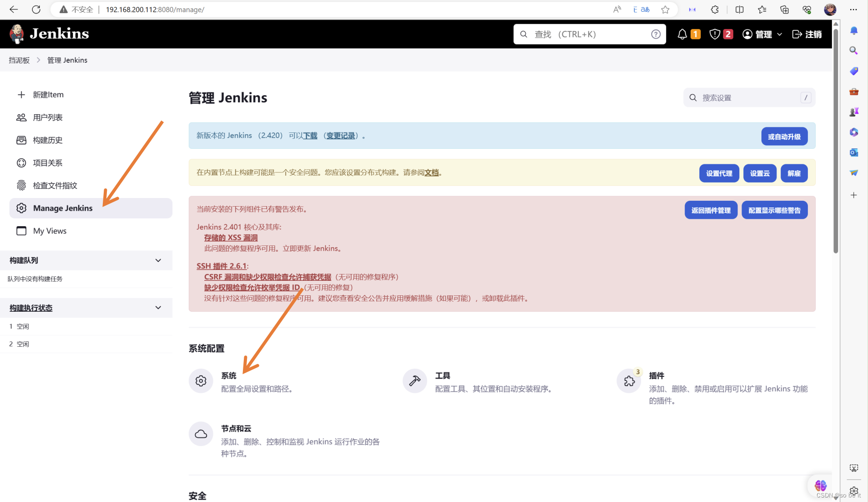
Task: Click the Edge sidebar search icon
Action: click(x=854, y=51)
